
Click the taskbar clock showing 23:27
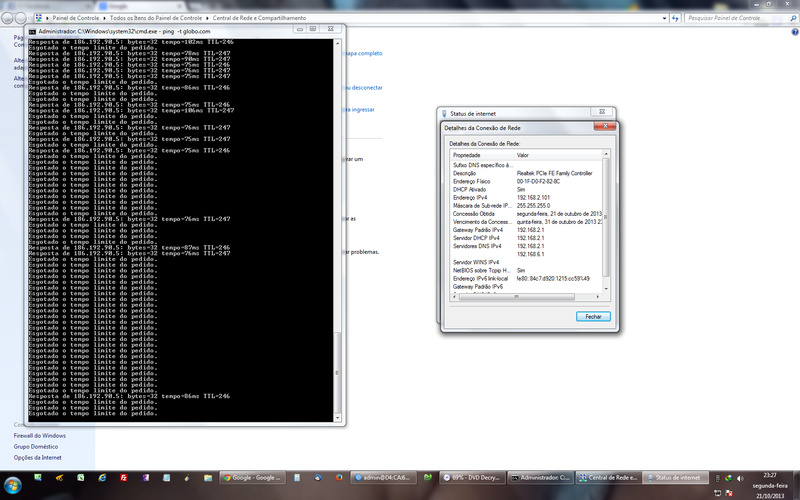770,475
